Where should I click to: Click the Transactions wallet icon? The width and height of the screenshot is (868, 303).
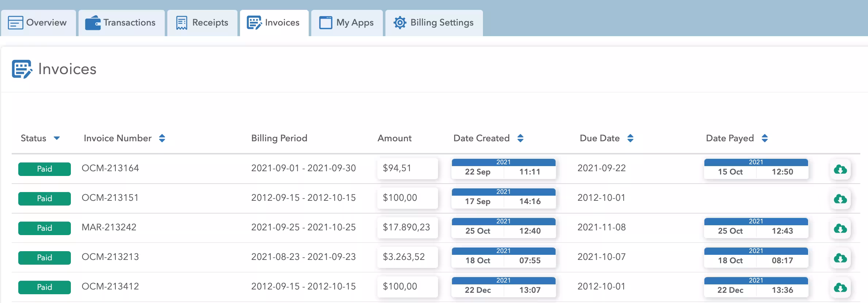coord(93,23)
